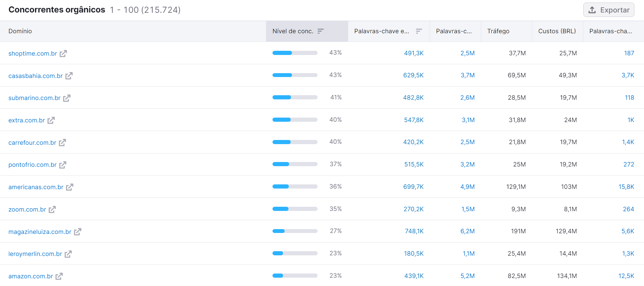This screenshot has height=286, width=644.
Task: Open the pontofrio.com.br domain link
Action: point(32,165)
